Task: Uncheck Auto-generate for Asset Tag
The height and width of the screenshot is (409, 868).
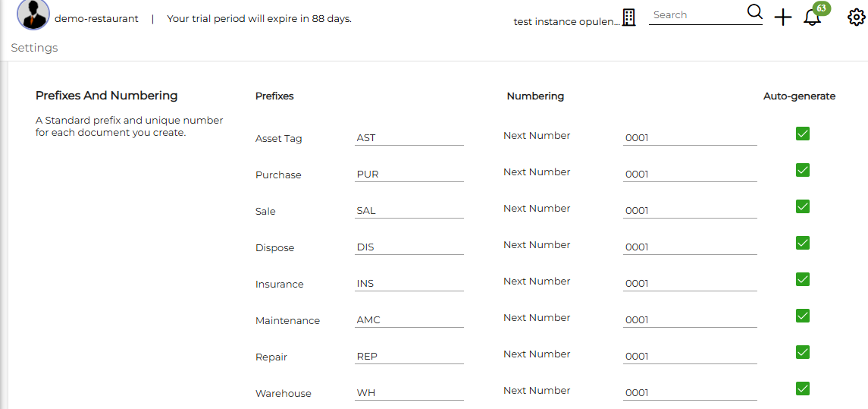Action: tap(802, 134)
